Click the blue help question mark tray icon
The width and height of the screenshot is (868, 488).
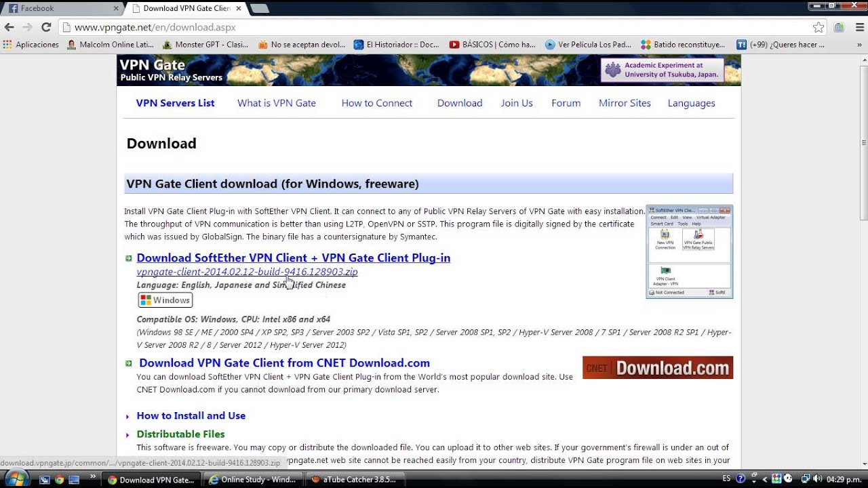[x=741, y=479]
